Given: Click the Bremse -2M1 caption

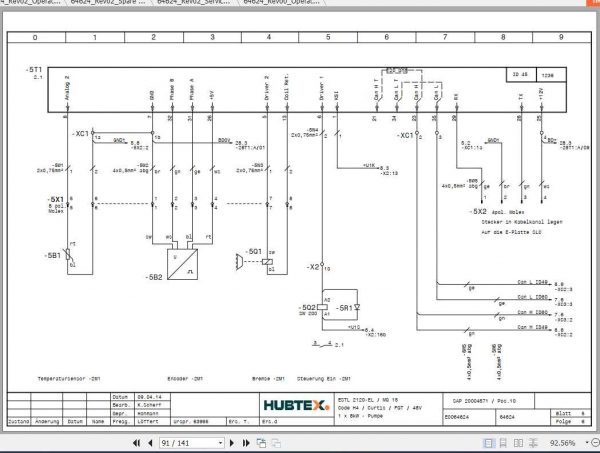Looking at the screenshot, I should pos(268,379).
